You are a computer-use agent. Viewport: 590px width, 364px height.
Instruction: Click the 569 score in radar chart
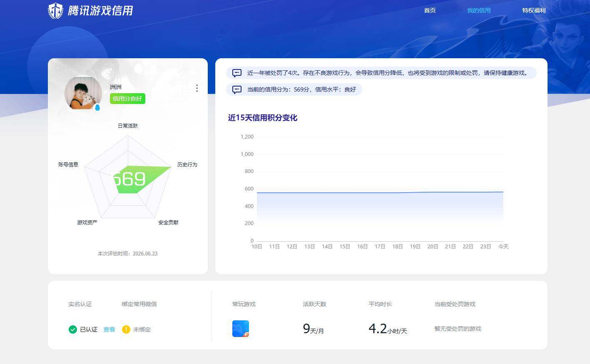point(129,179)
